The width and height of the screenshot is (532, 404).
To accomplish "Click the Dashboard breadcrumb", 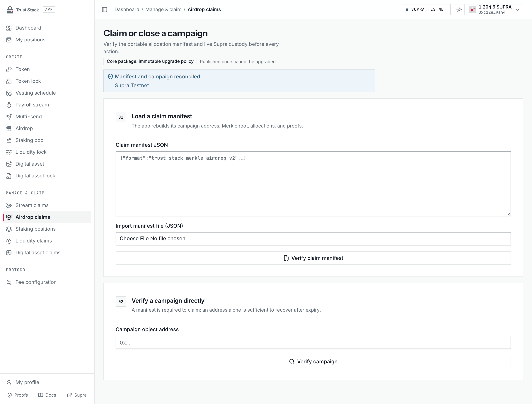I will (127, 9).
